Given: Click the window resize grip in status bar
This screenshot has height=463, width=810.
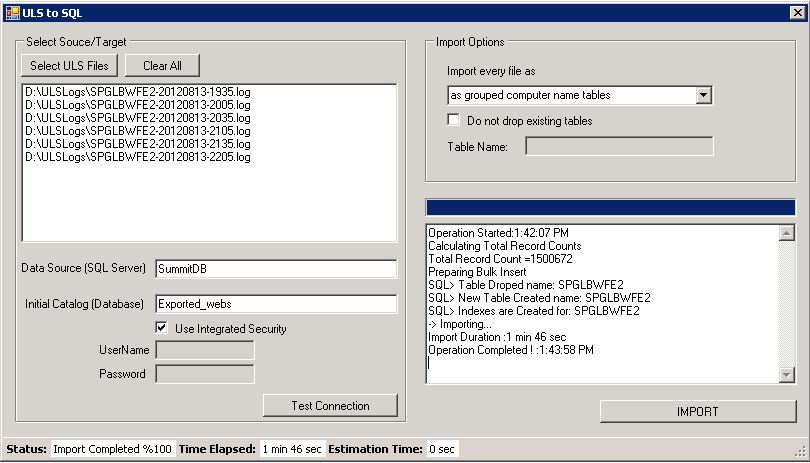Looking at the screenshot, I should pyautogui.click(x=800, y=452).
